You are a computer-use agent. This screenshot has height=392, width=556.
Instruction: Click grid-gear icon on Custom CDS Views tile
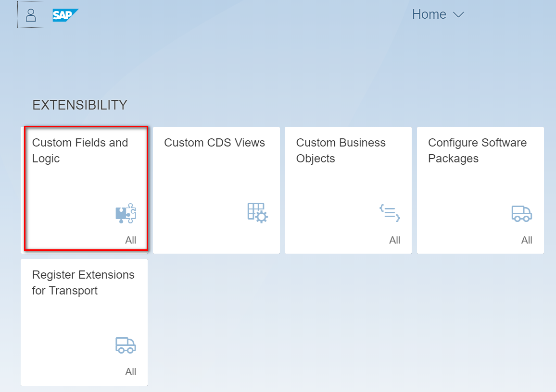pyautogui.click(x=258, y=212)
